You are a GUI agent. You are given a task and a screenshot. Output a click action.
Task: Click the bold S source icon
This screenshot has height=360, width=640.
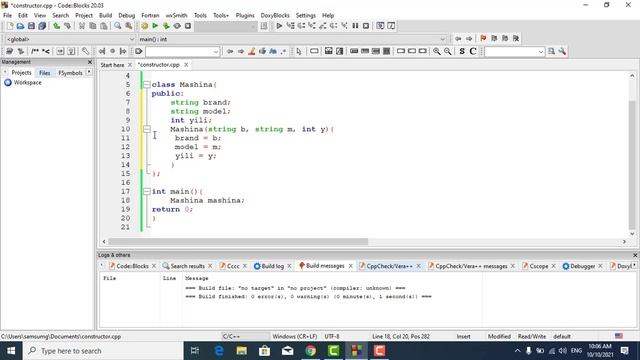click(462, 51)
